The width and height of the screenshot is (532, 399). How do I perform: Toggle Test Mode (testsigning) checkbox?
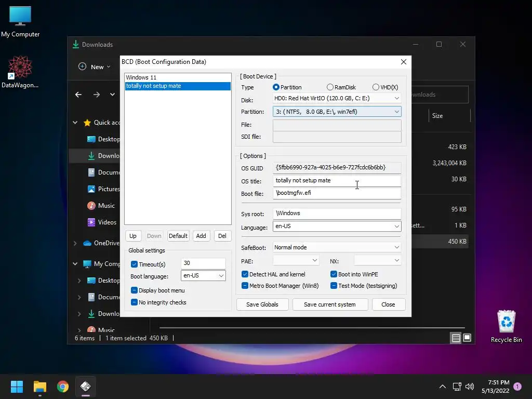click(x=334, y=286)
